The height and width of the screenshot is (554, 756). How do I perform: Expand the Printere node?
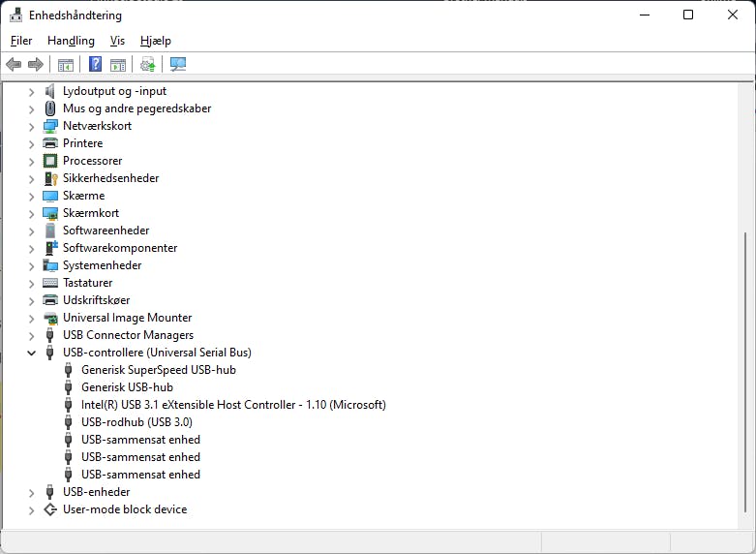coord(31,143)
